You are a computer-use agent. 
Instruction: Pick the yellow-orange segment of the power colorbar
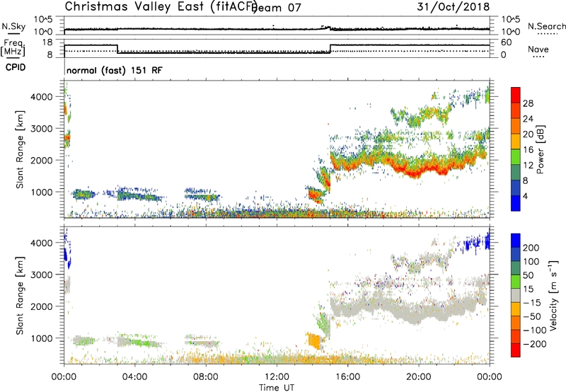click(516, 142)
